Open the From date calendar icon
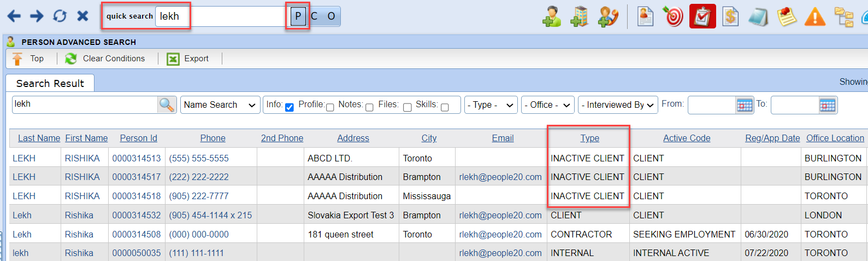 click(x=745, y=105)
